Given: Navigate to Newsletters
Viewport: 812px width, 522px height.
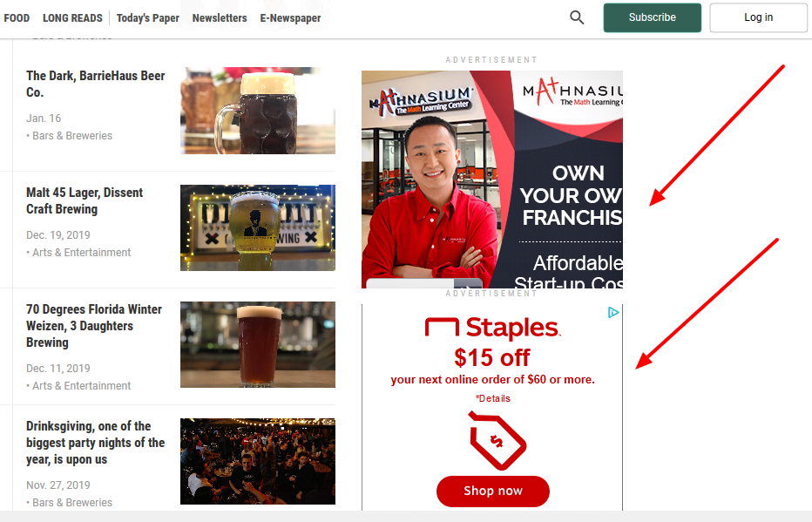Looking at the screenshot, I should click(220, 18).
